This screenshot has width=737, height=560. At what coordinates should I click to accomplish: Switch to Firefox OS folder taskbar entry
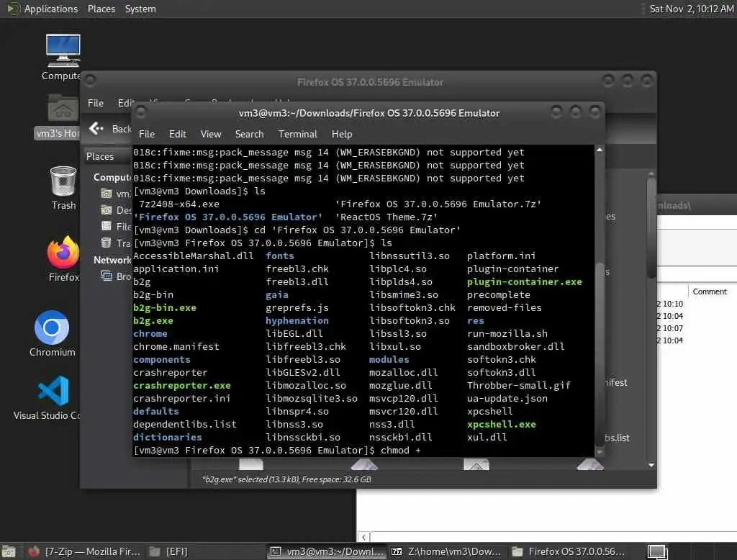point(569,551)
